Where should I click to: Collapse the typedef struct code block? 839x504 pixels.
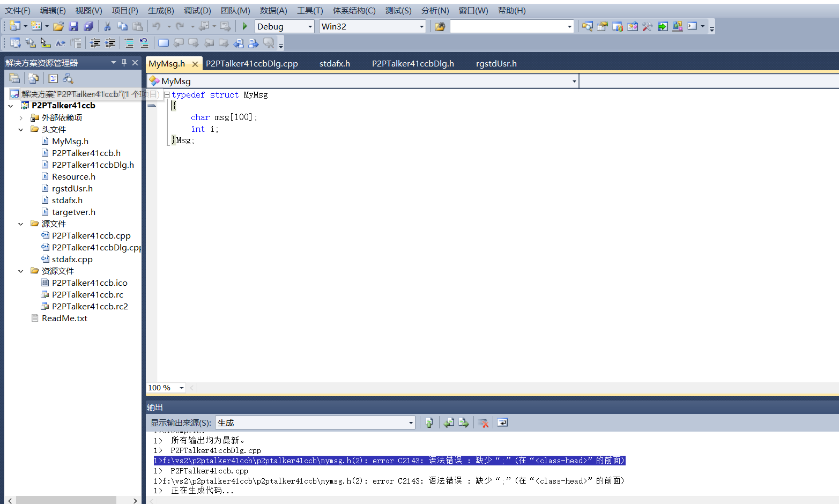[x=167, y=95]
